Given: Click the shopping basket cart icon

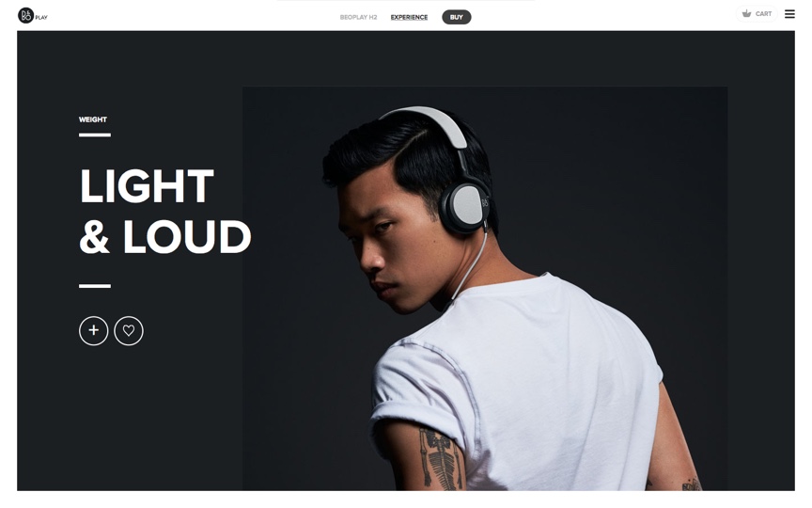Looking at the screenshot, I should click(x=746, y=14).
